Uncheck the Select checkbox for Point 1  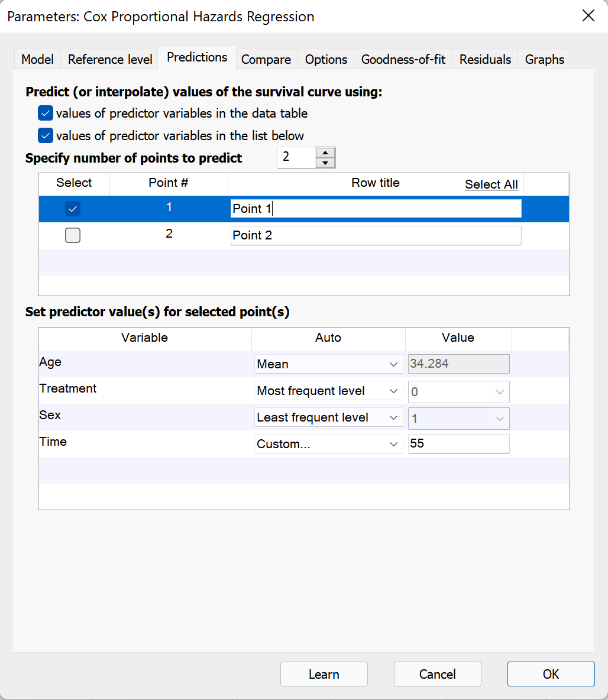coord(72,208)
